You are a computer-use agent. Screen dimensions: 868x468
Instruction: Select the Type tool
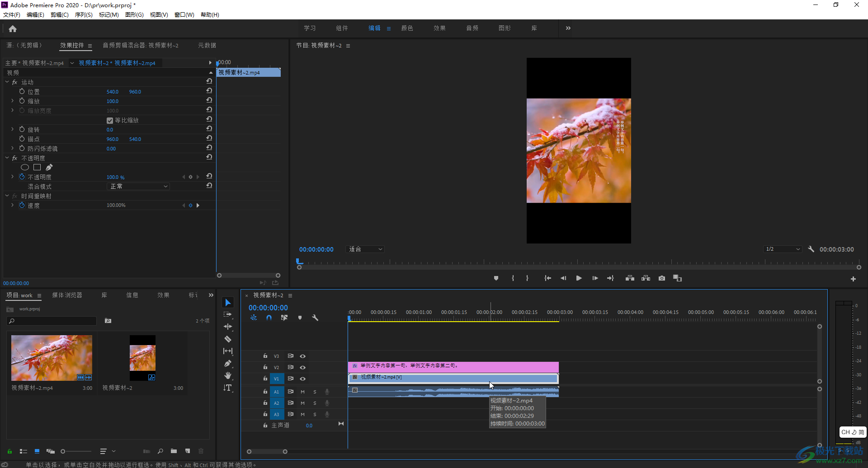coord(228,388)
